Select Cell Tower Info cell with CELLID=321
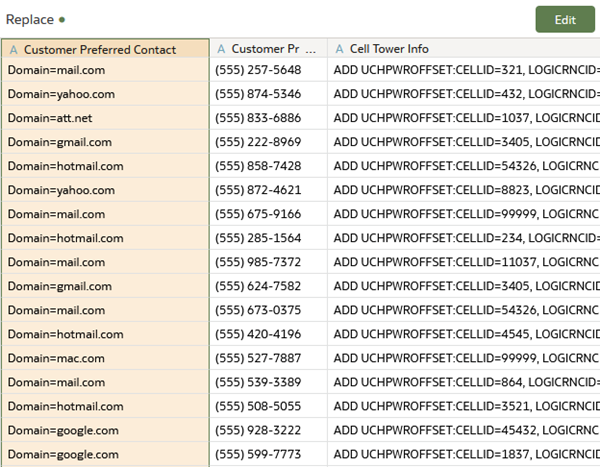This screenshot has width=600, height=467. [x=464, y=70]
